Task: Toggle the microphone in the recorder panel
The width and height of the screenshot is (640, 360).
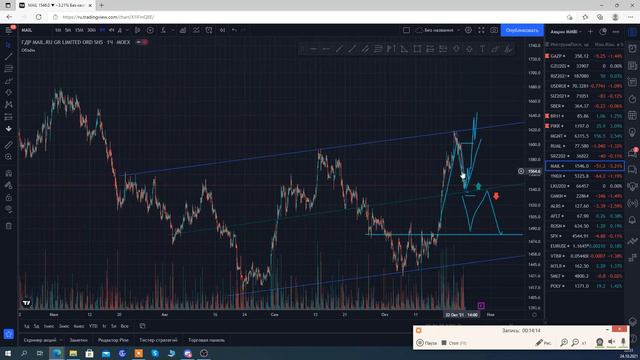Action: tap(623, 342)
